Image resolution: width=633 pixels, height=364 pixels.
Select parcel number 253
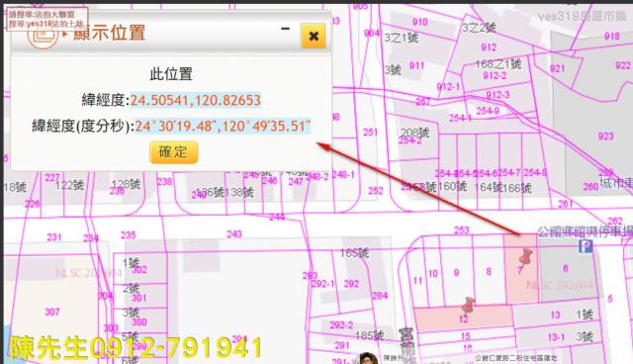[x=462, y=230]
